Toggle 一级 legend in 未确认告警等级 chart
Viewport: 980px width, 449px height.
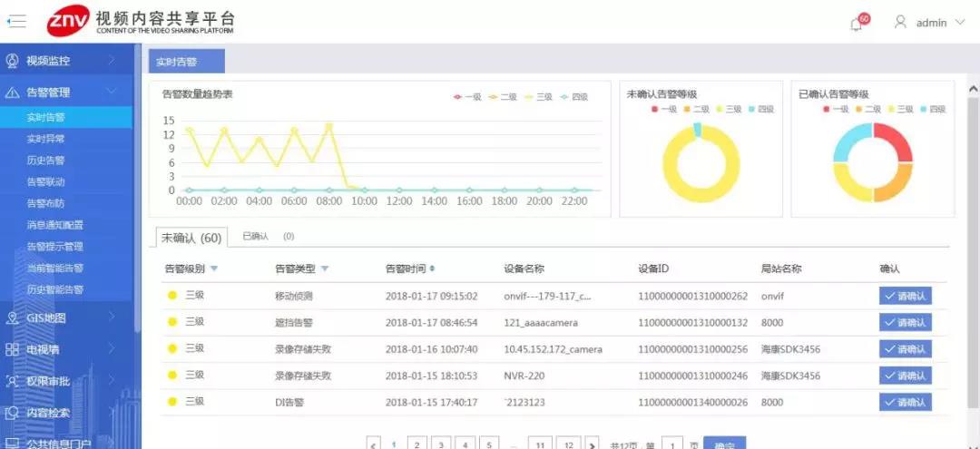click(662, 110)
